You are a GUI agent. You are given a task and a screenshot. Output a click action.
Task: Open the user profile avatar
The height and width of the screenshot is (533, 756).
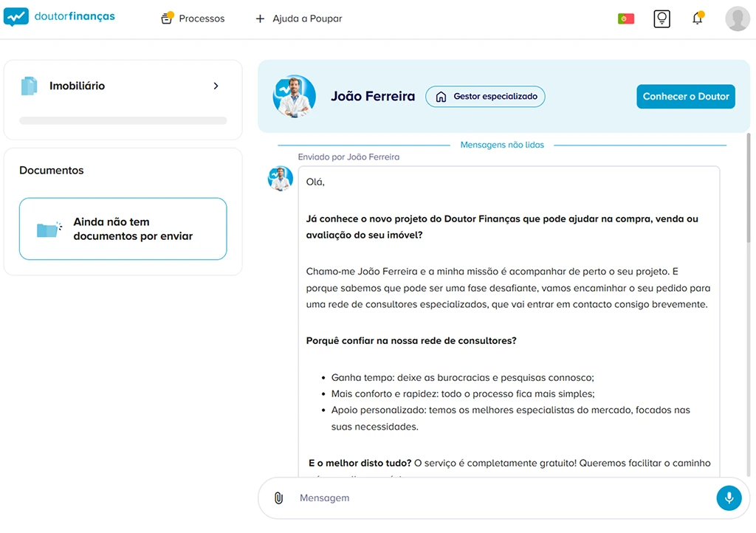(738, 18)
